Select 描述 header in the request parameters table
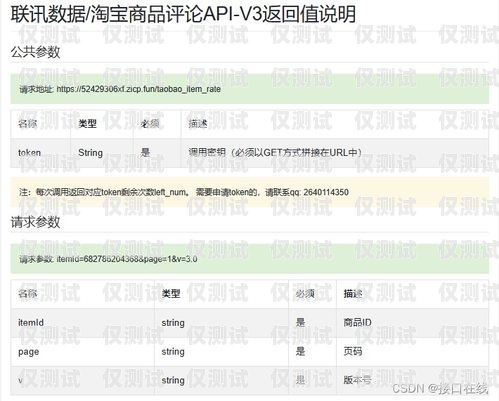 353,294
